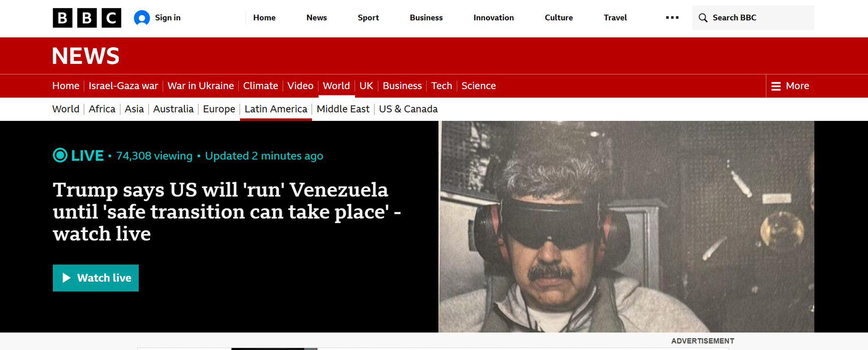Click the NEWS section logo
The image size is (868, 350).
86,56
